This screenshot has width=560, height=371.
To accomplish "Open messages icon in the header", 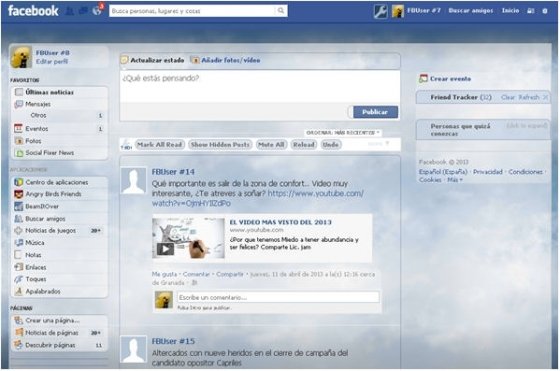I will coord(83,11).
